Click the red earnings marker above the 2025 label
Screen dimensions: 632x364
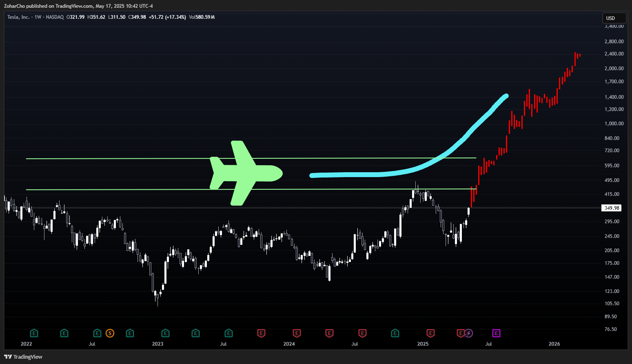click(x=430, y=333)
